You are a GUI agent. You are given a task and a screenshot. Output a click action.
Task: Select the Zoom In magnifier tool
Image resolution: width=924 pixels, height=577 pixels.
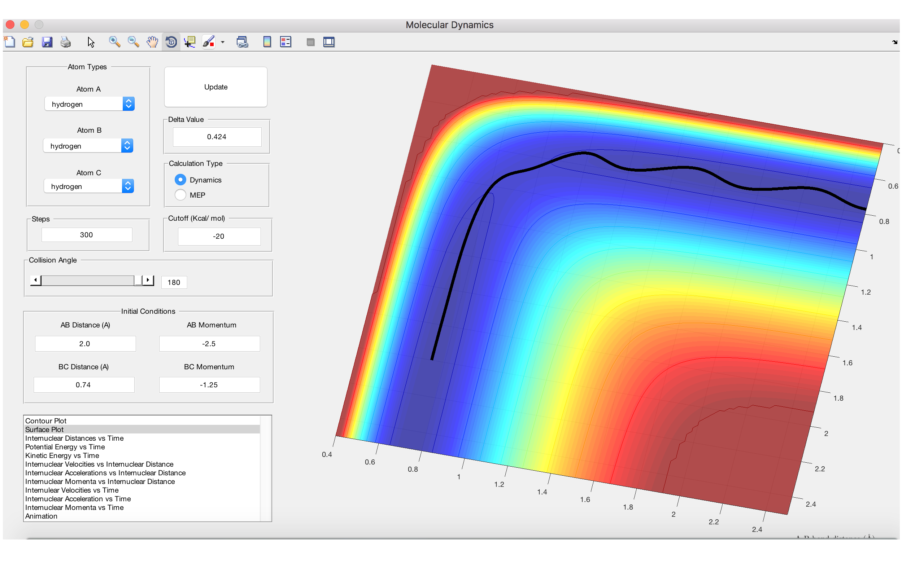(114, 42)
